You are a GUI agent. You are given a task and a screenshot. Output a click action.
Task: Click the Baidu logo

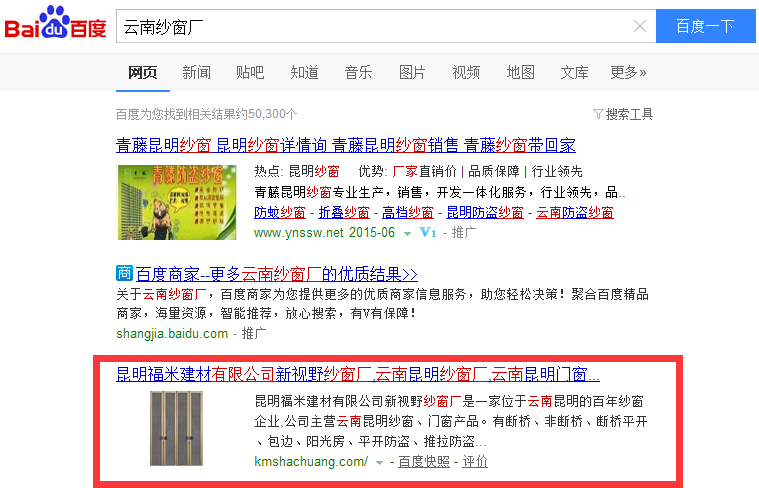click(x=56, y=24)
